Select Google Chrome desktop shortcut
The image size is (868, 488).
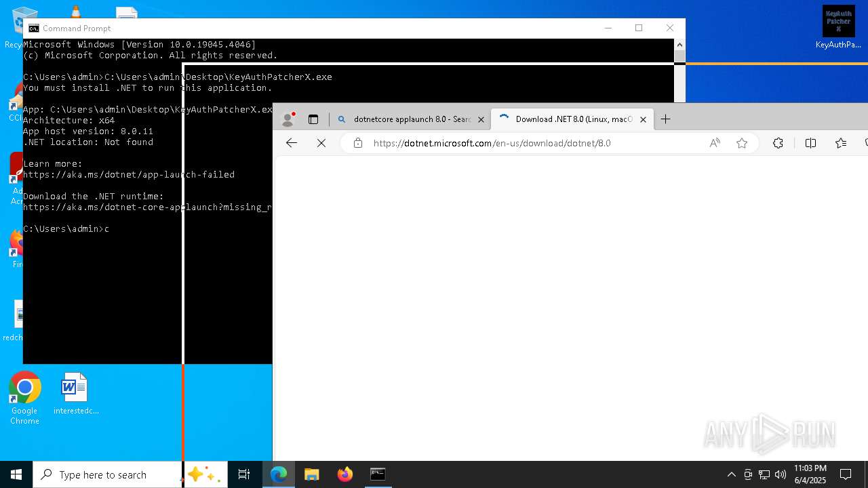[x=24, y=399]
